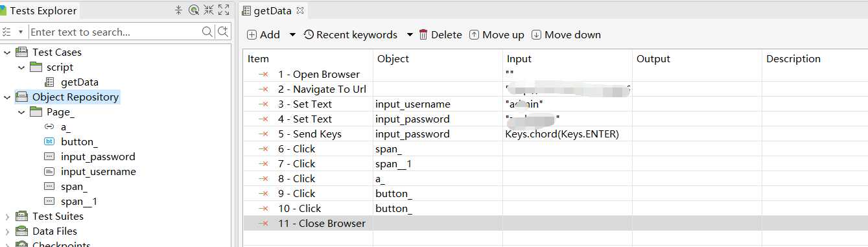868x247 pixels.
Task: Select span__1 in Object Repository tree
Action: tap(79, 201)
